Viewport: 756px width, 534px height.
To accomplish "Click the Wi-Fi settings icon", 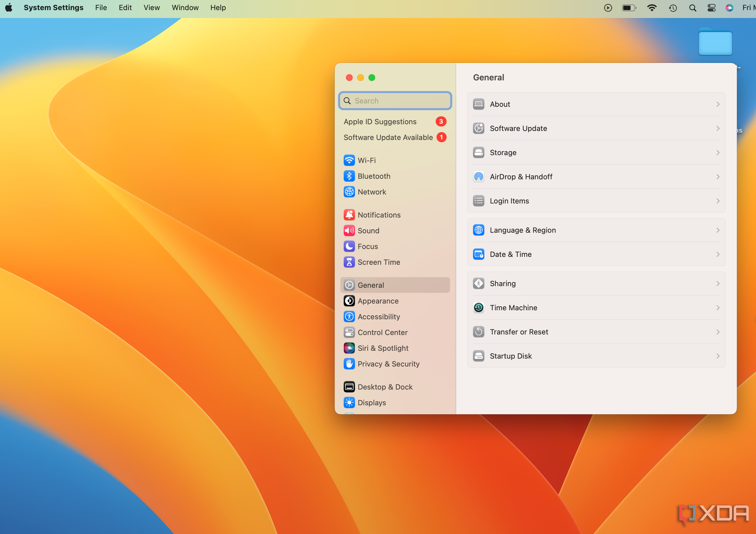I will (349, 160).
